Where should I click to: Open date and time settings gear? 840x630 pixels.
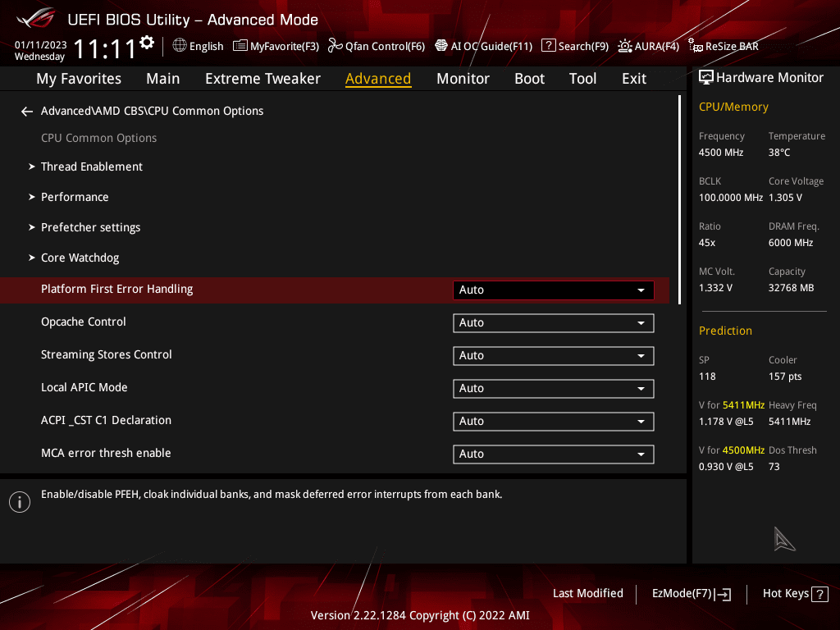[147, 43]
